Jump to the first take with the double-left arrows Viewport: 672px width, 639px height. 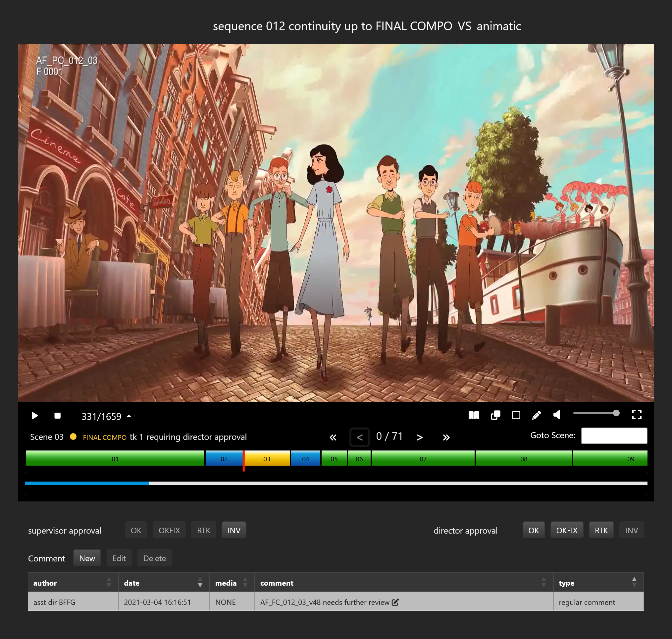coord(333,437)
